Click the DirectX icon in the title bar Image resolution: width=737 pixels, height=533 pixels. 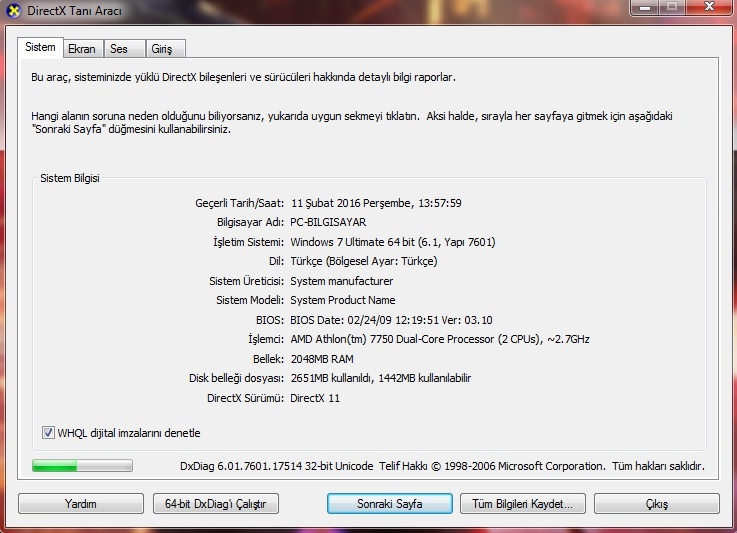click(14, 10)
